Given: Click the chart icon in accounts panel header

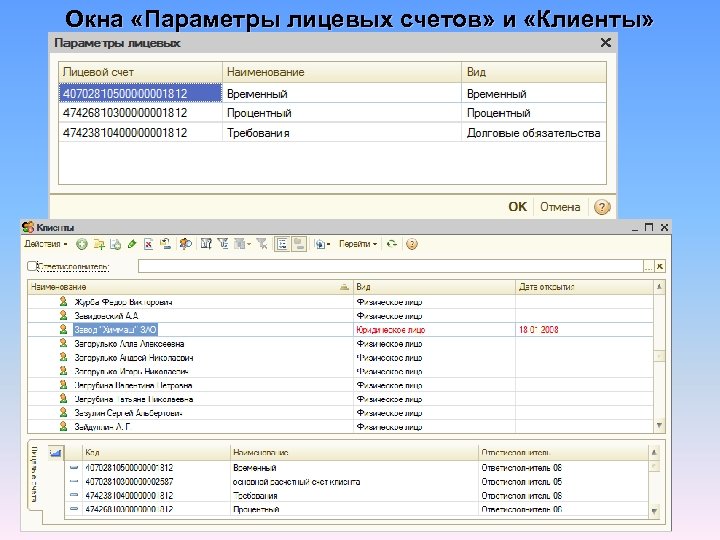Looking at the screenshot, I should click(55, 453).
